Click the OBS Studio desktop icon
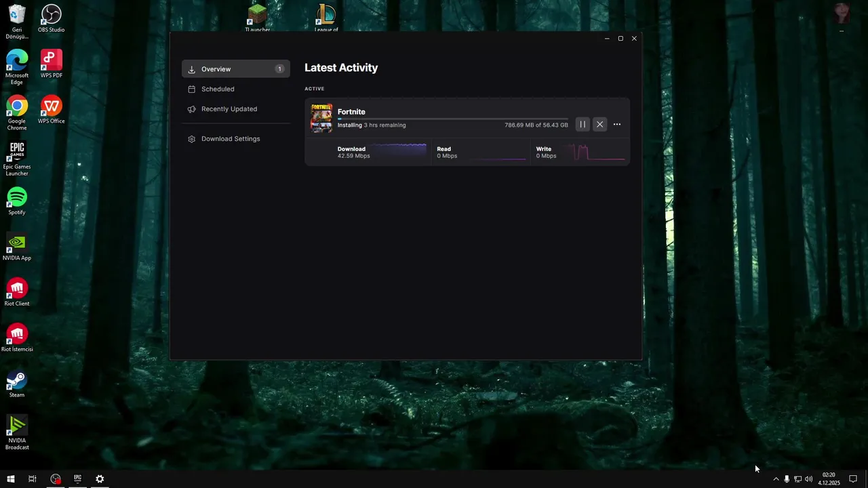Screen dimensions: 868x488 pyautogui.click(x=52, y=18)
